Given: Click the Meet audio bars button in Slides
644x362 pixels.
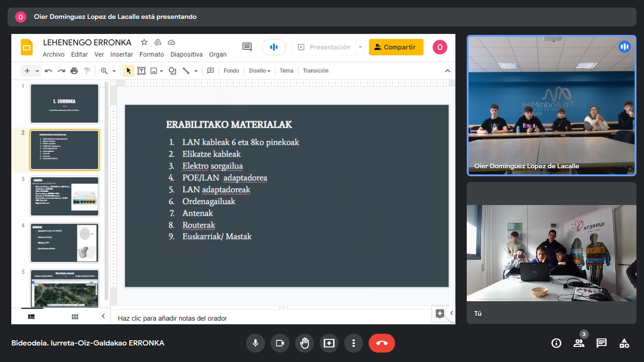Looking at the screenshot, I should click(274, 47).
